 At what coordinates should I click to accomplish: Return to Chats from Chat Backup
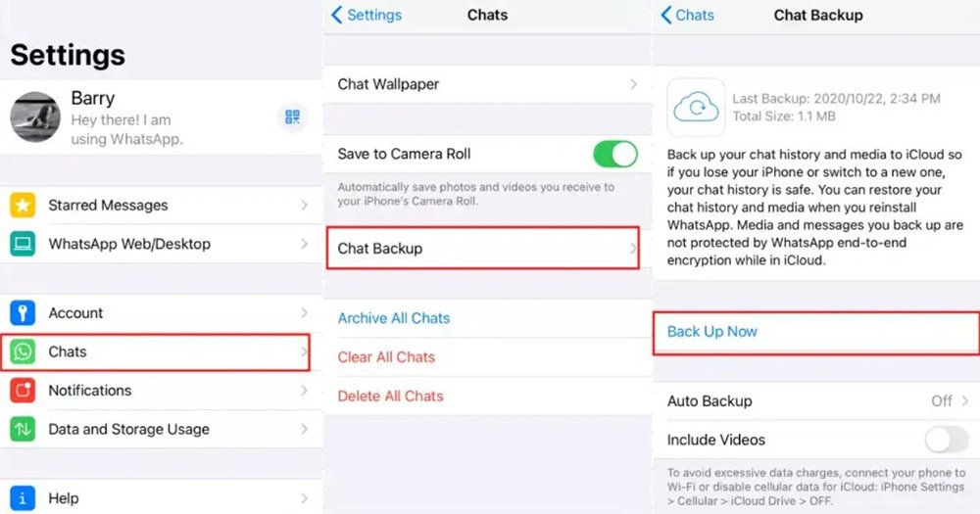click(687, 15)
